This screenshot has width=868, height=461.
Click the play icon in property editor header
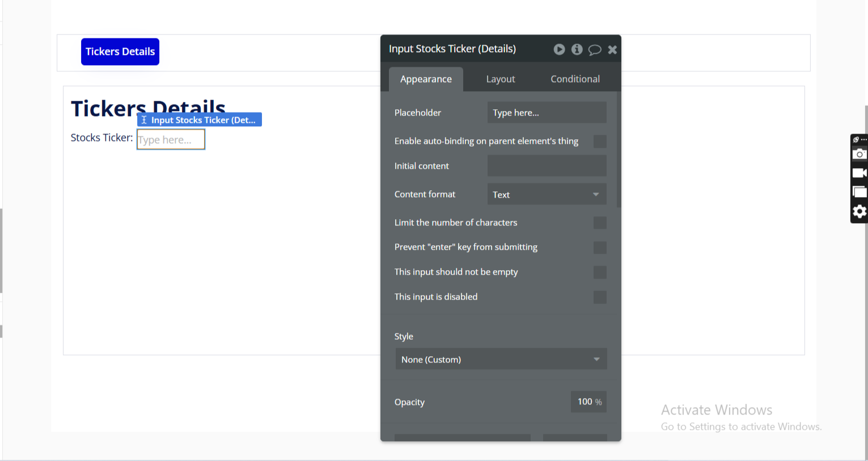pyautogui.click(x=559, y=49)
